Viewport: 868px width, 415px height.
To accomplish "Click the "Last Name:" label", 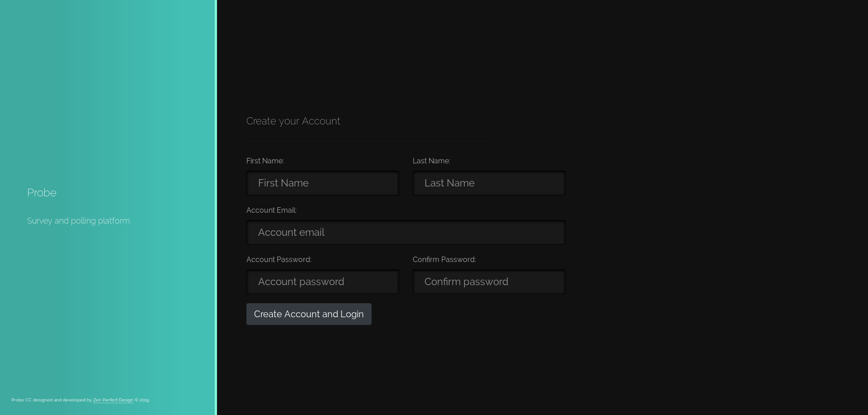I will point(431,161).
